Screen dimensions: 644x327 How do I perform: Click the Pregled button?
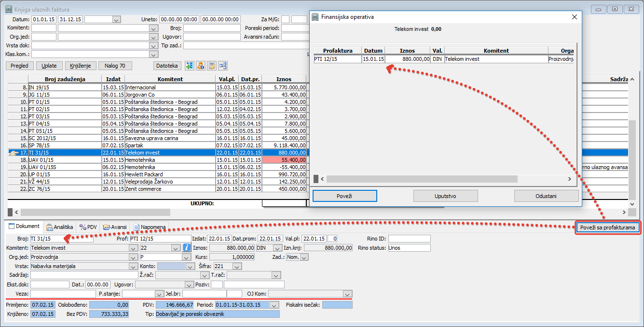tap(19, 66)
